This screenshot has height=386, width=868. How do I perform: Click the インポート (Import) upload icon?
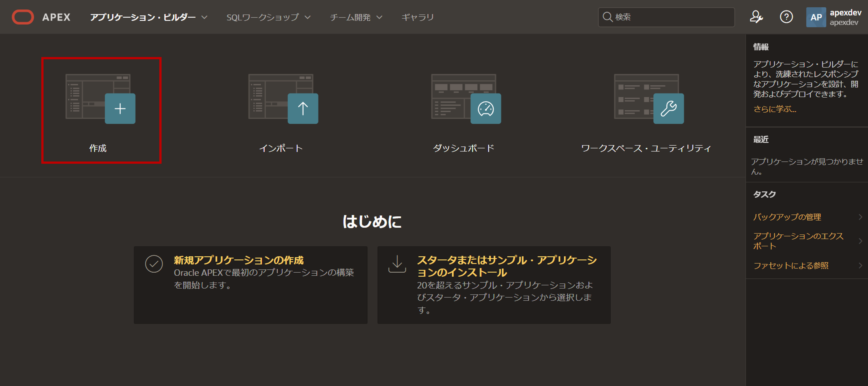point(303,108)
